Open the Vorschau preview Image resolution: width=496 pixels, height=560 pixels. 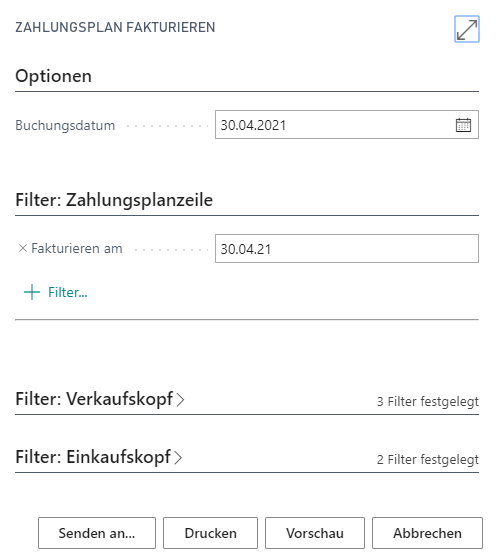click(x=315, y=533)
